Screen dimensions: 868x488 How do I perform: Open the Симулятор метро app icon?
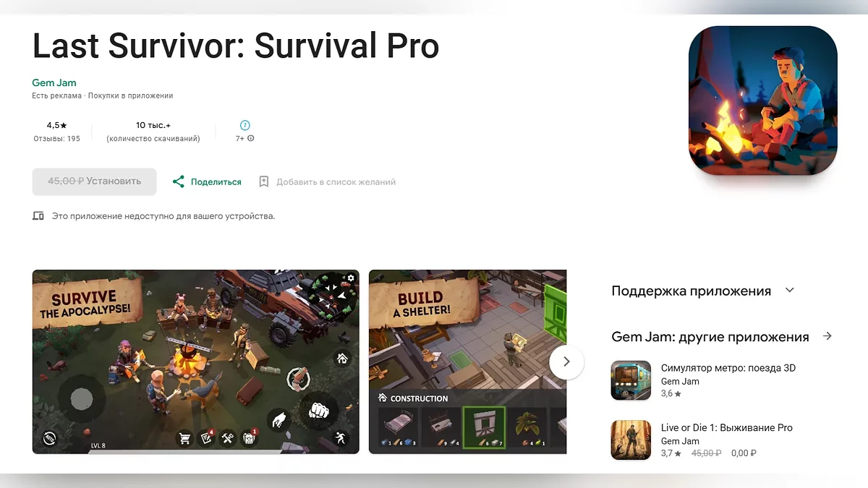[631, 380]
